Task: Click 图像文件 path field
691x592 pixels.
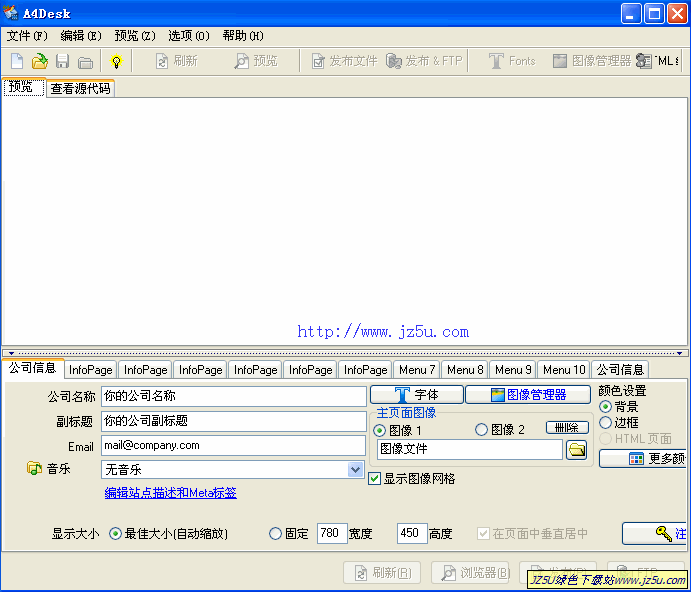Action: pyautogui.click(x=470, y=450)
